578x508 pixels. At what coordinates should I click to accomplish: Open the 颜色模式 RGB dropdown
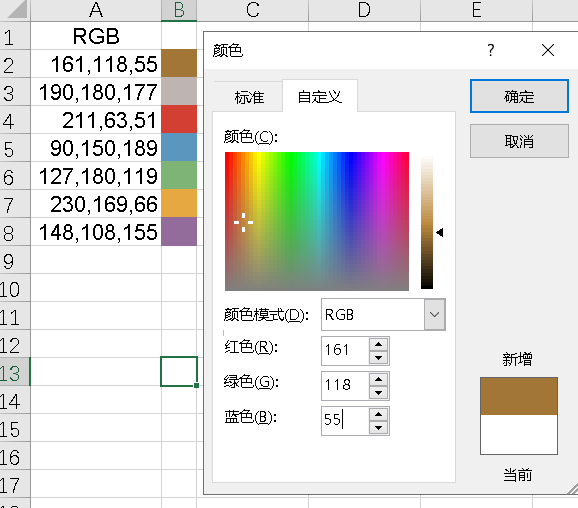click(x=434, y=314)
